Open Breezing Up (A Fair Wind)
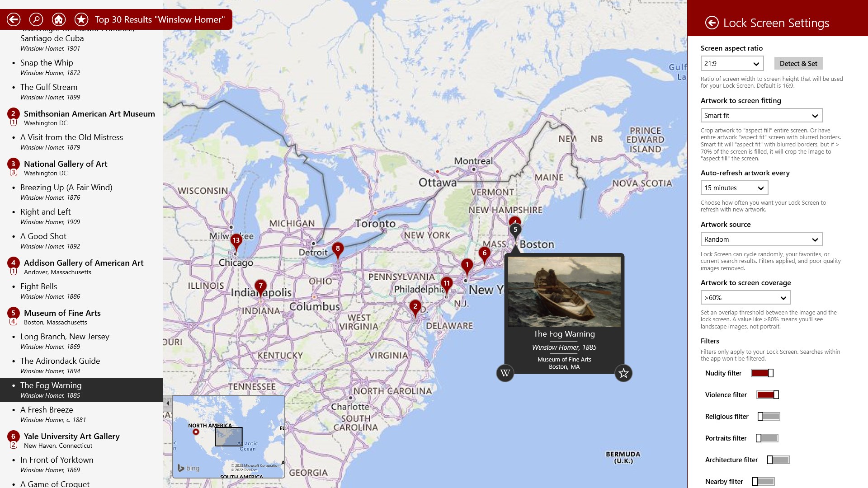The height and width of the screenshot is (488, 868). tap(81, 192)
